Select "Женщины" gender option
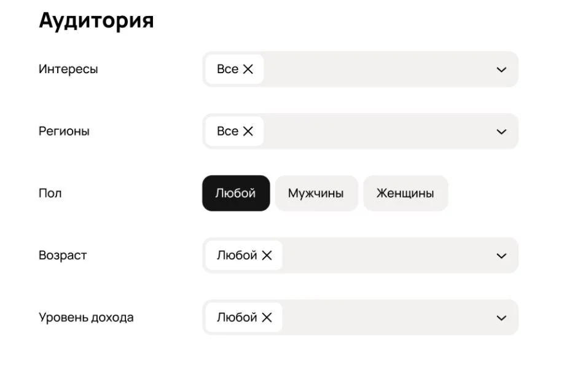 (x=406, y=192)
